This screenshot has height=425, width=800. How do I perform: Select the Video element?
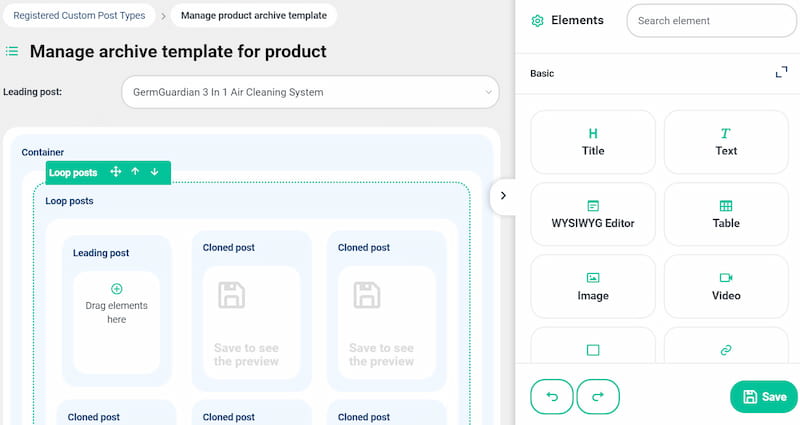(x=726, y=287)
